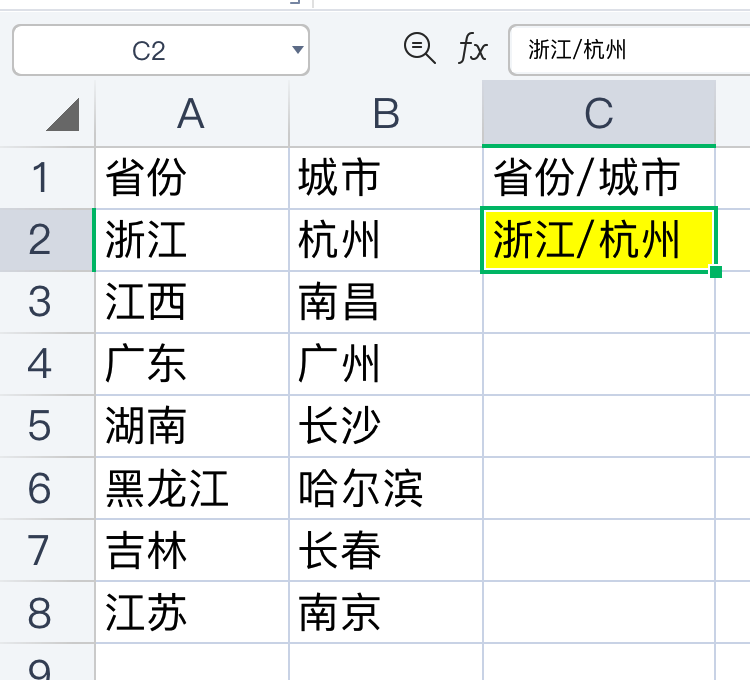
Task: Select row 6 header
Action: pyautogui.click(x=47, y=488)
